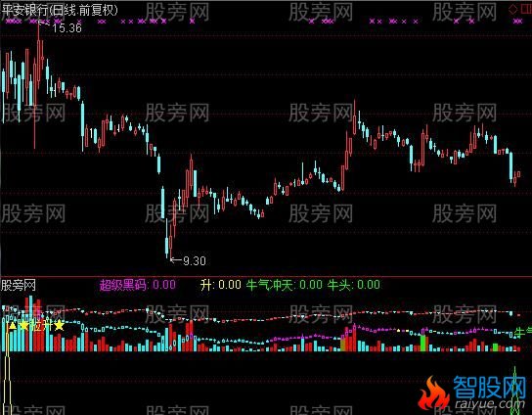
Task: Click the yellow star right of 拉升 label
Action: [59, 325]
